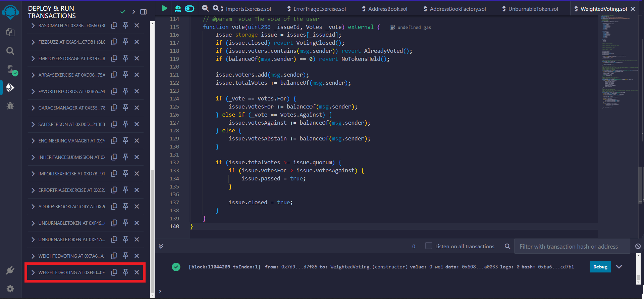Copy the BASICMATH contract address
Image resolution: width=644 pixels, height=299 pixels.
point(114,25)
